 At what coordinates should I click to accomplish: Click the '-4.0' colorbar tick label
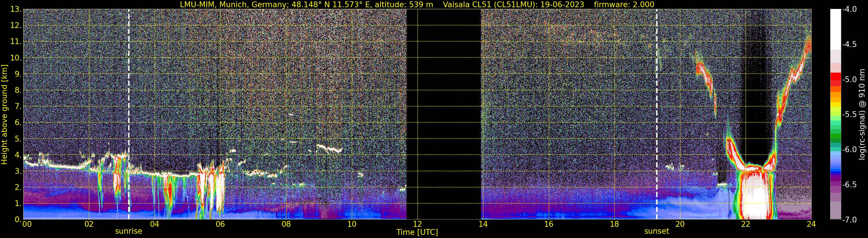849,9
